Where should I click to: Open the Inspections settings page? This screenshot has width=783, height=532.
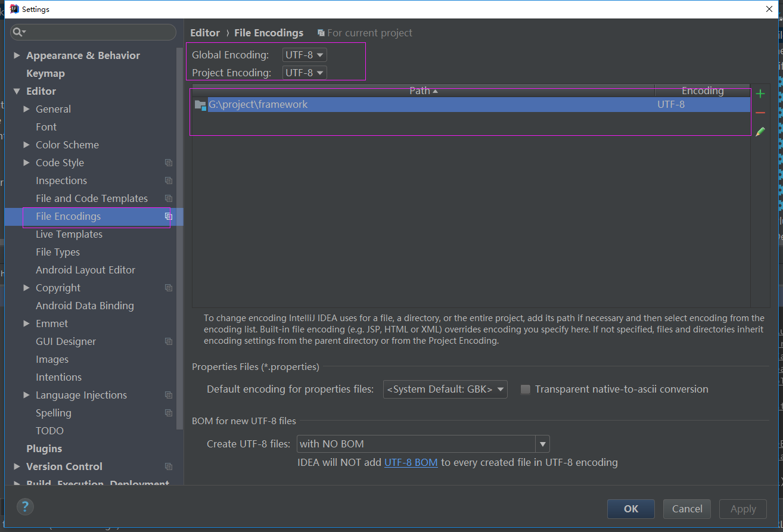[x=61, y=181]
